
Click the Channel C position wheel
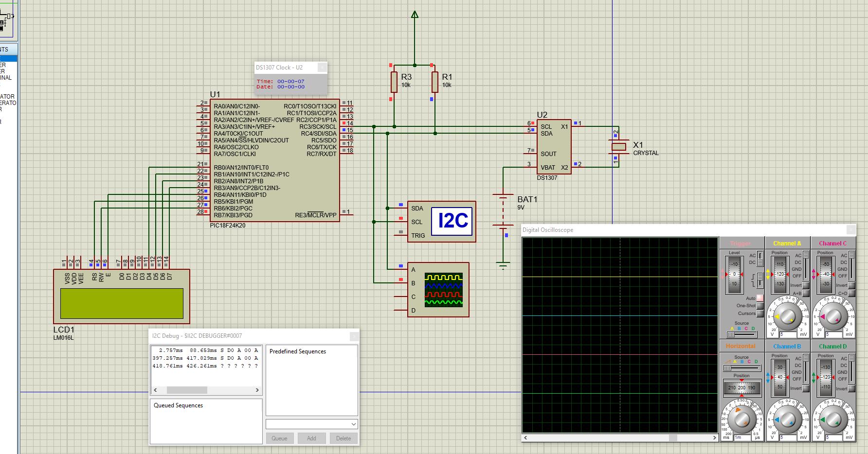point(826,274)
